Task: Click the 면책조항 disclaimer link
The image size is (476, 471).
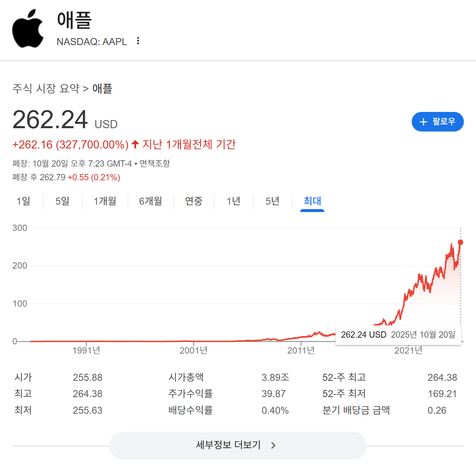Action: pos(155,163)
